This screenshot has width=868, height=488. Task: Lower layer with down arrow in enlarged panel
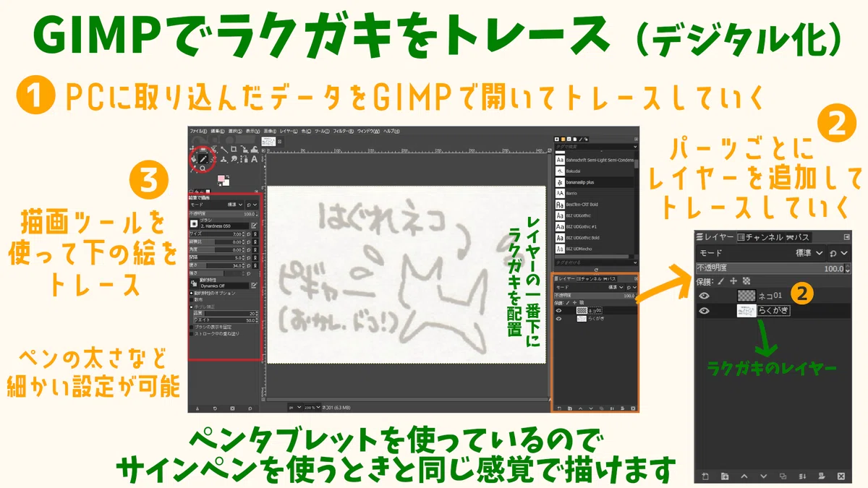tap(764, 476)
